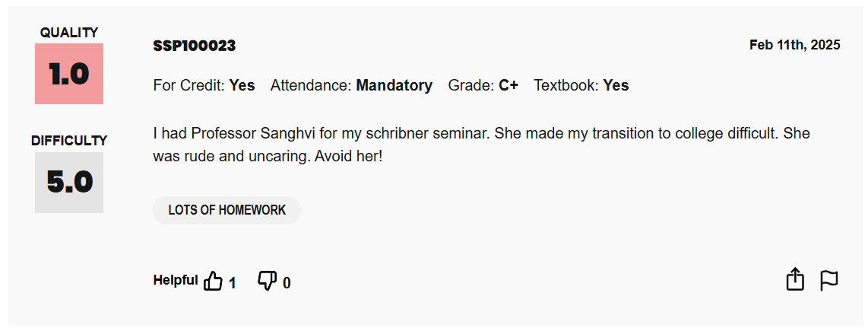This screenshot has height=331, width=868.
Task: Click the Textbook: Yes field
Action: coord(581,85)
